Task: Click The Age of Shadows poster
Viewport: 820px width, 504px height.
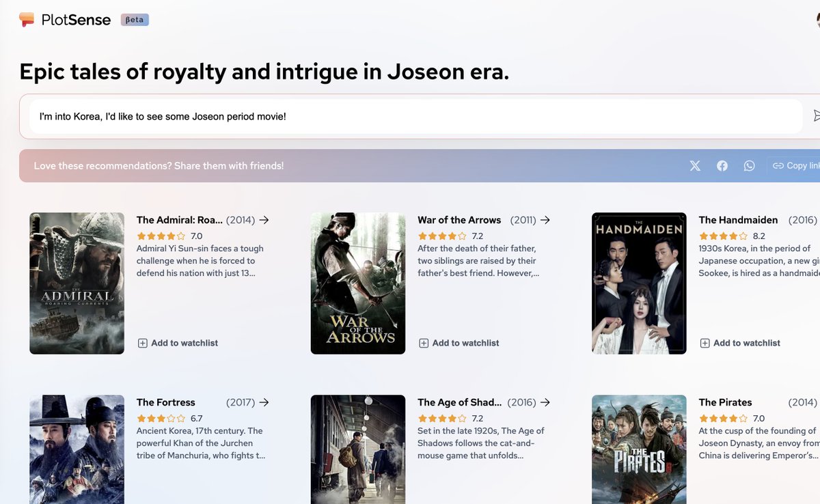Action: [x=358, y=449]
